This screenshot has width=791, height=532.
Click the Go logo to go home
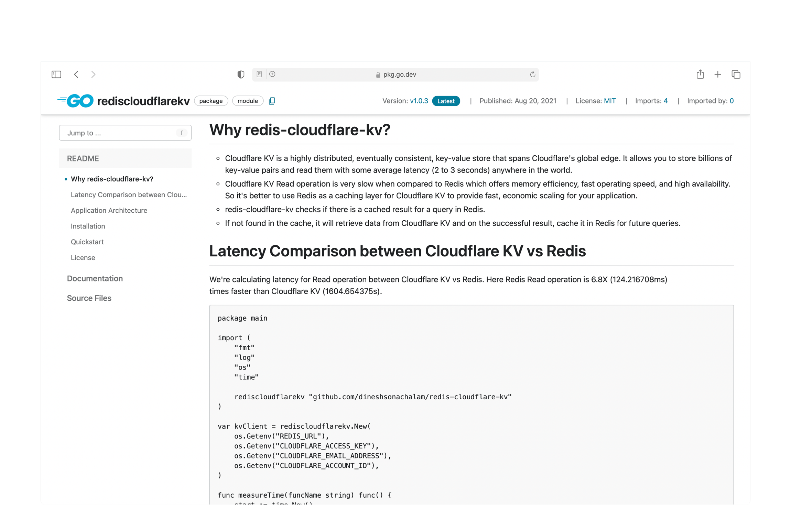75,100
